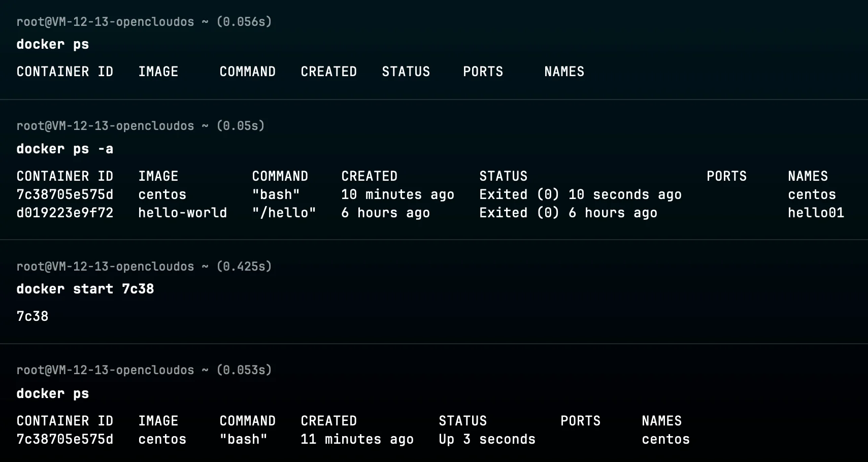Click the centos name beside "Up 3 seconds"
This screenshot has height=462, width=868.
(x=665, y=439)
